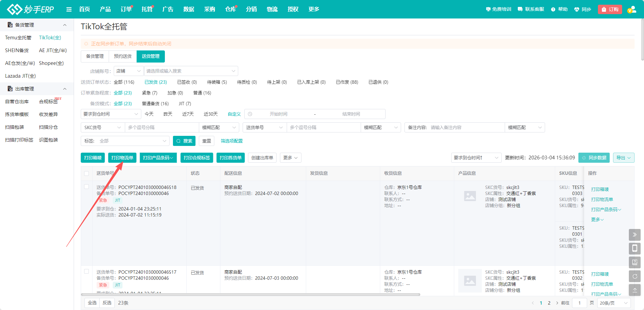This screenshot has width=644, height=310.
Task: Switch to the 预约送货 tab
Action: (x=123, y=56)
